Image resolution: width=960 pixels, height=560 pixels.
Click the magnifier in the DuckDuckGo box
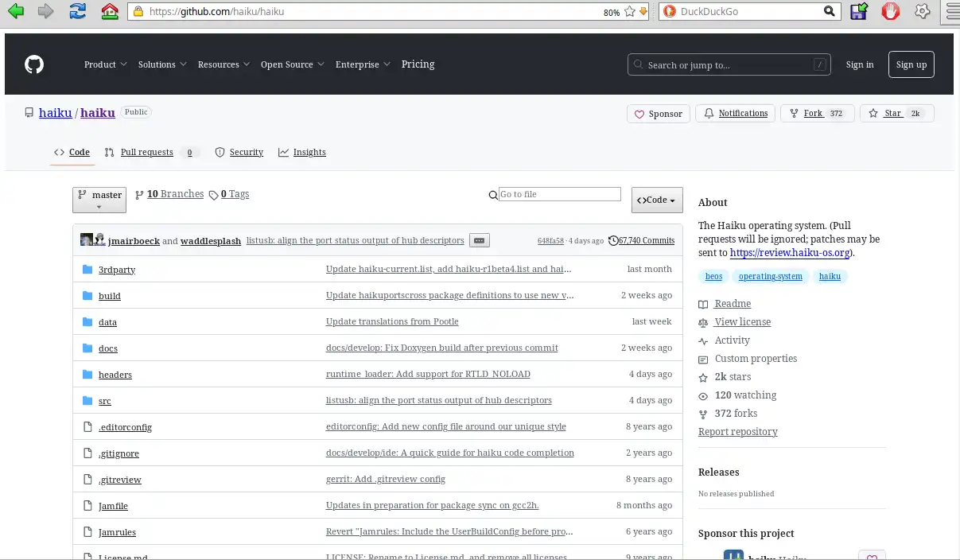click(829, 11)
